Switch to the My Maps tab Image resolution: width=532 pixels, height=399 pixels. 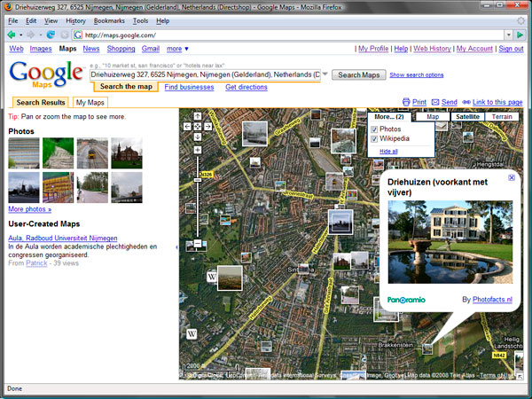(x=90, y=102)
